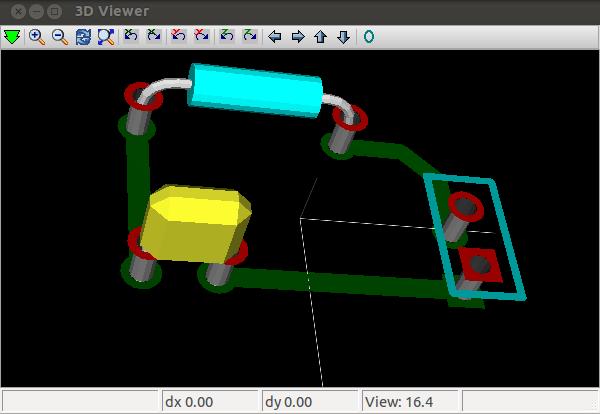Viewport: 600px width, 414px height.
Task: Click the cyan resistor 3D model
Action: click(255, 89)
